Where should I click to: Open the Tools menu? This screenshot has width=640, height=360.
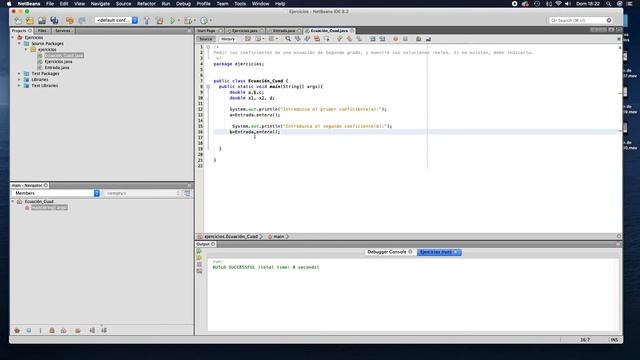(240, 4)
